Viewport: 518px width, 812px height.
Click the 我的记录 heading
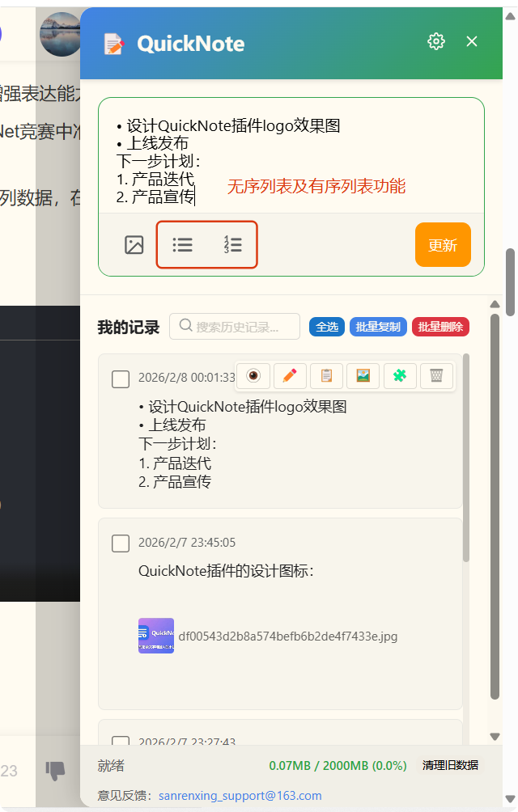[x=129, y=328]
